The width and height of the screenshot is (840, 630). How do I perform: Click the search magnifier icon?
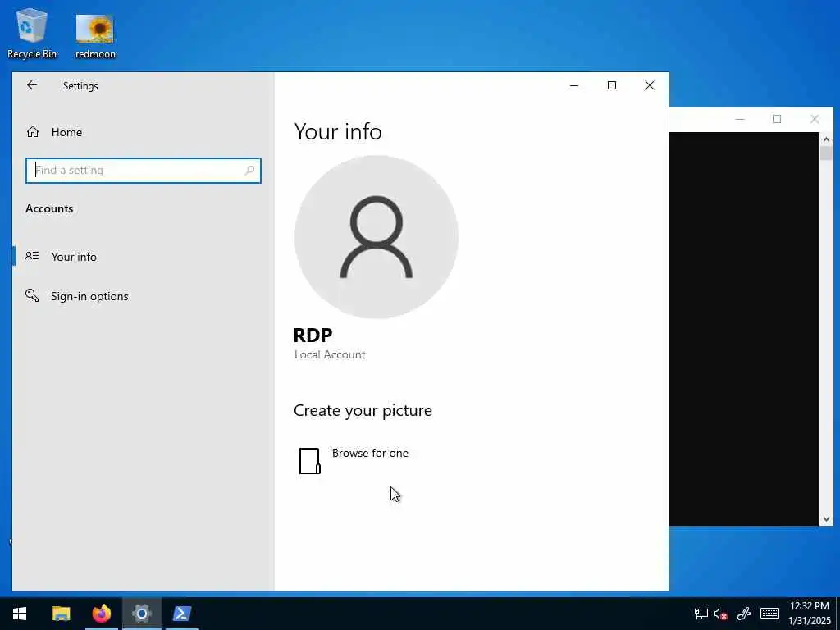pyautogui.click(x=249, y=171)
